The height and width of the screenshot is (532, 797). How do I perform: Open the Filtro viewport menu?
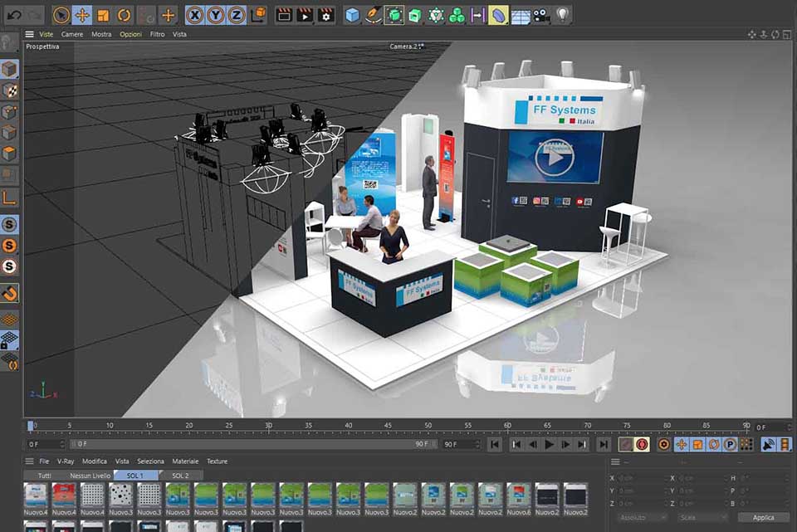[157, 35]
